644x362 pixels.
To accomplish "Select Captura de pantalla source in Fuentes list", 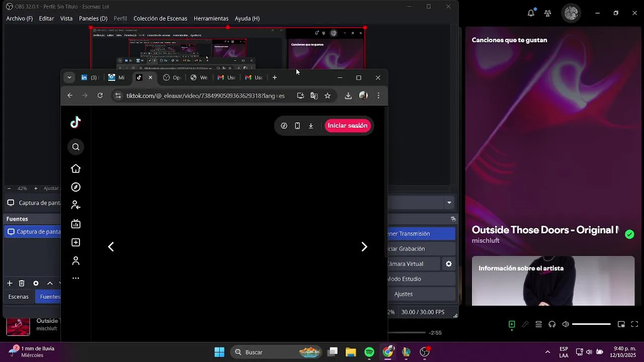I will [33, 232].
